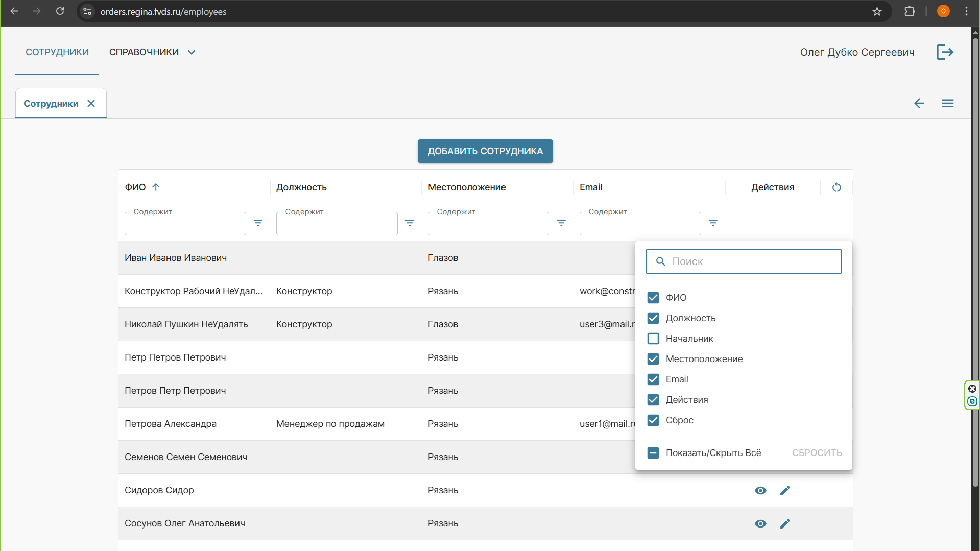Open the hamburger menu icon at right
The image size is (980, 551).
[948, 103]
